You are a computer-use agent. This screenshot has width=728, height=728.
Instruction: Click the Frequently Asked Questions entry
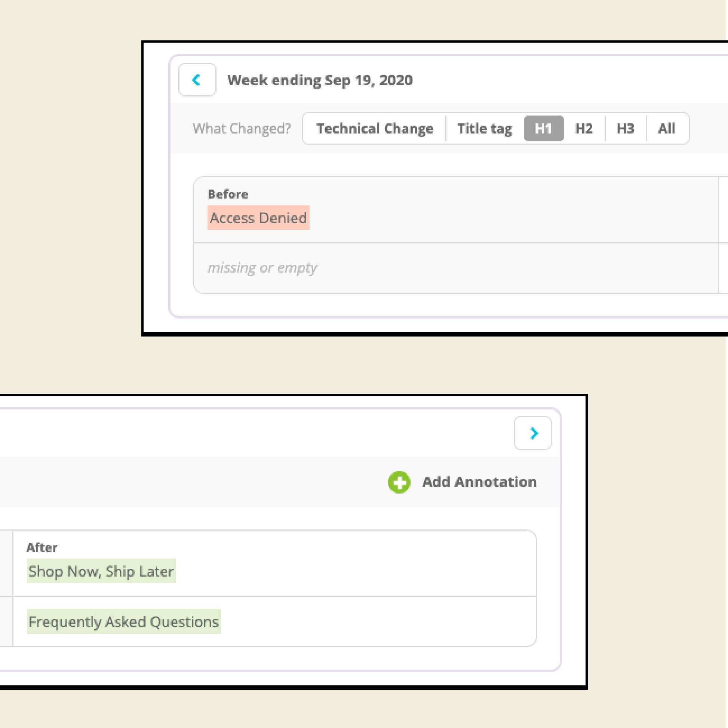pyautogui.click(x=124, y=622)
